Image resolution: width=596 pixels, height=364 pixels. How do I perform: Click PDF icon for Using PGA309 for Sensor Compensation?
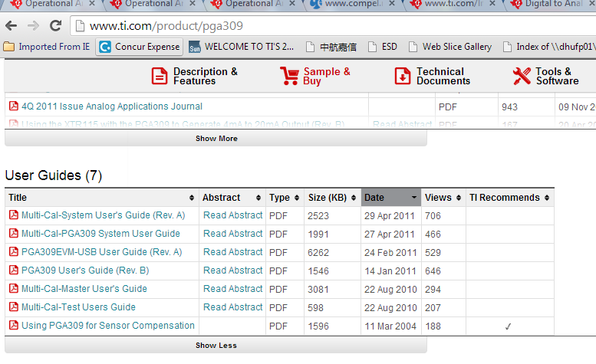(x=13, y=325)
